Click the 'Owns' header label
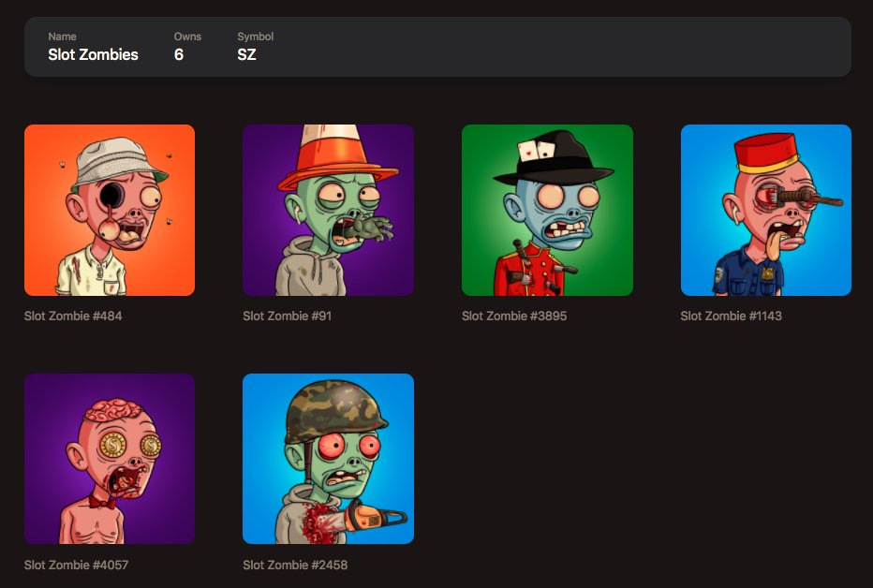The image size is (873, 588). [187, 37]
